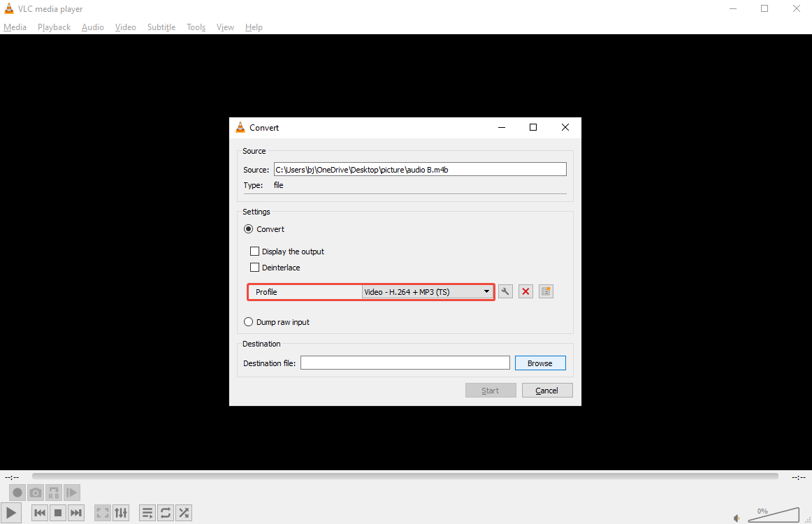Open the Subtitle menu

point(161,27)
